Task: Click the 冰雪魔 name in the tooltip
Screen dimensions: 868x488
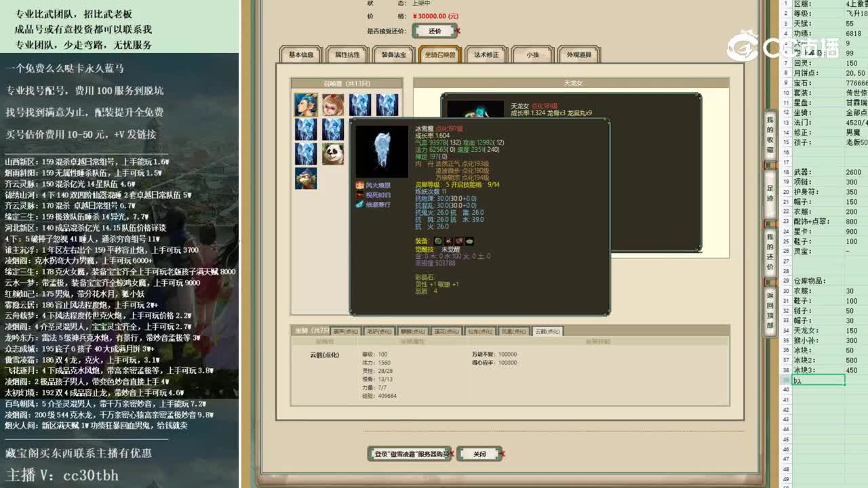Action: click(425, 128)
